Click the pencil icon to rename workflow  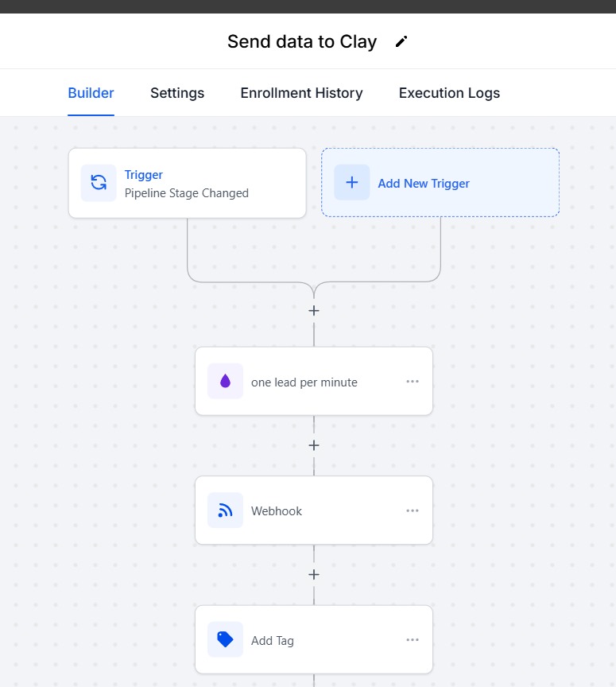401,42
